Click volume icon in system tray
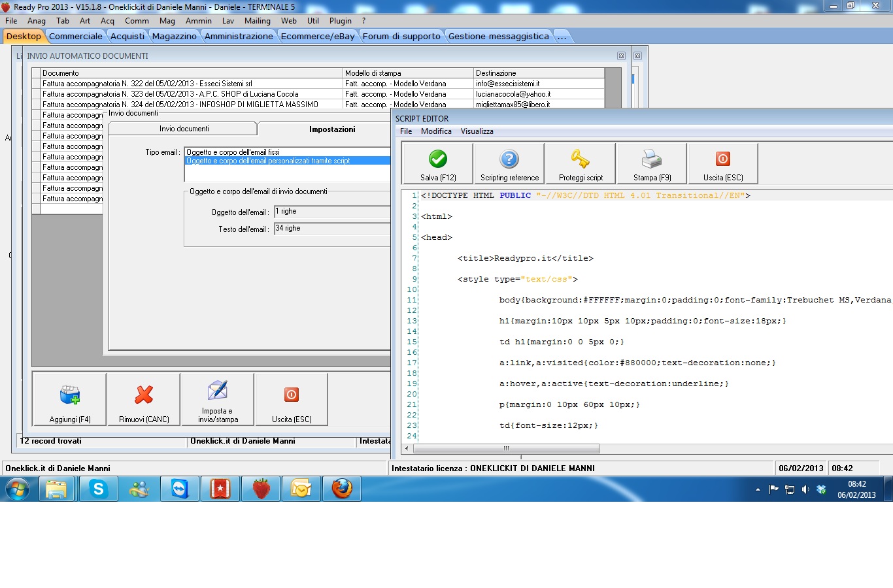The image size is (893, 588). pyautogui.click(x=805, y=489)
